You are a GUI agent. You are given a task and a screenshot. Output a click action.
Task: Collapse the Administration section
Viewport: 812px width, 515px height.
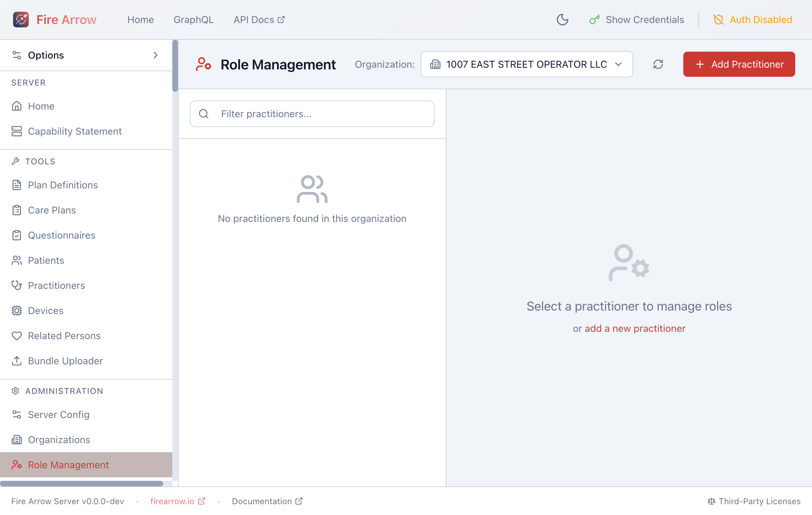point(64,391)
